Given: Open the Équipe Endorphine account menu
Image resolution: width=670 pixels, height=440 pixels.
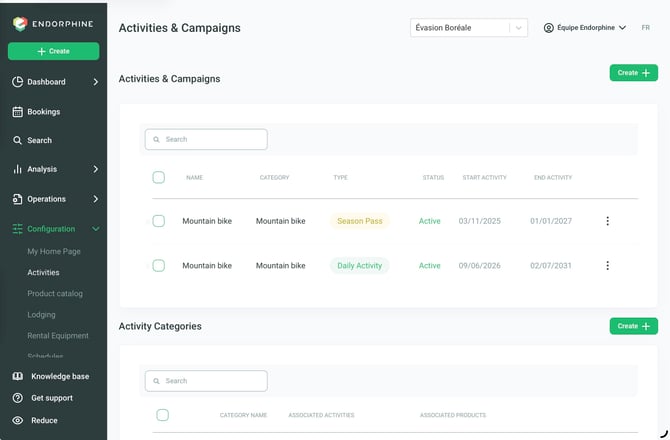Looking at the screenshot, I should (585, 28).
